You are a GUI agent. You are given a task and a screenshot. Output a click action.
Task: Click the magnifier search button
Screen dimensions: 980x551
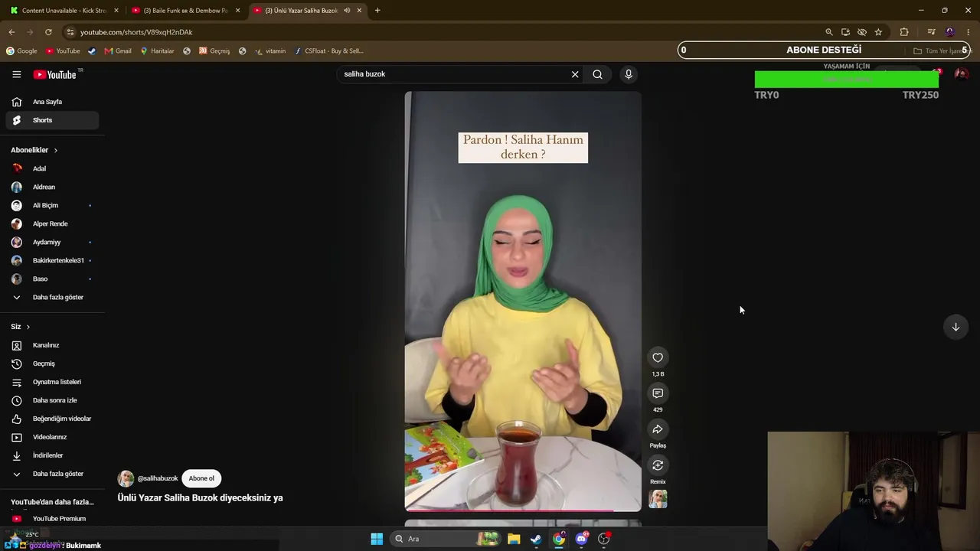tap(597, 74)
